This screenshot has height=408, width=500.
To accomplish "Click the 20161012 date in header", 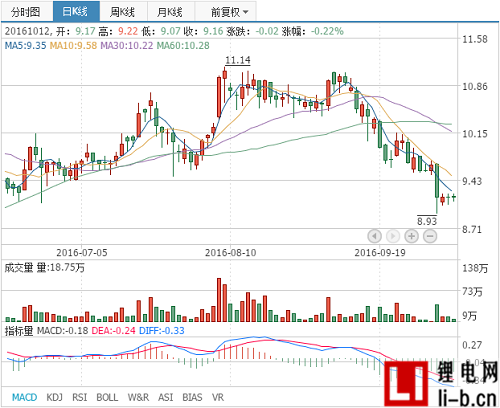I will [27, 31].
